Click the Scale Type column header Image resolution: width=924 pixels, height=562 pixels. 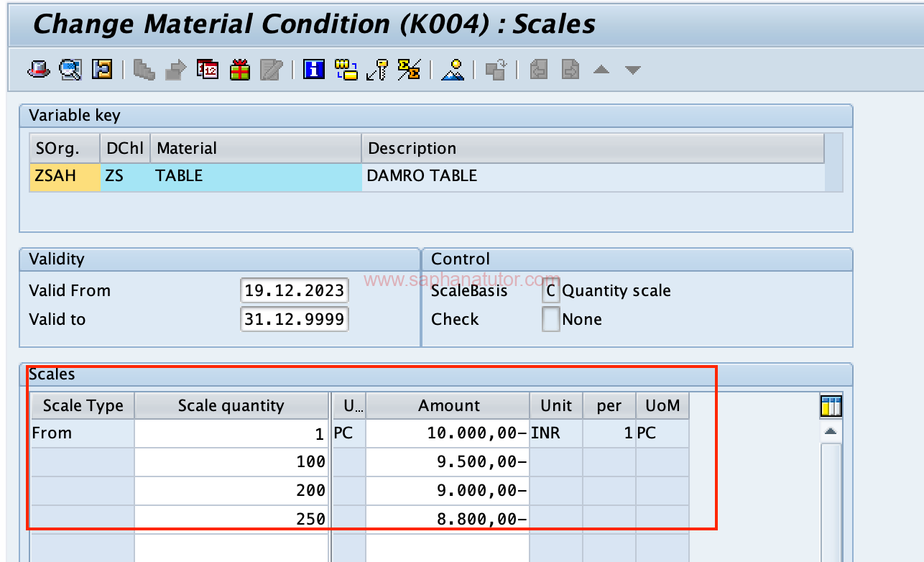83,405
